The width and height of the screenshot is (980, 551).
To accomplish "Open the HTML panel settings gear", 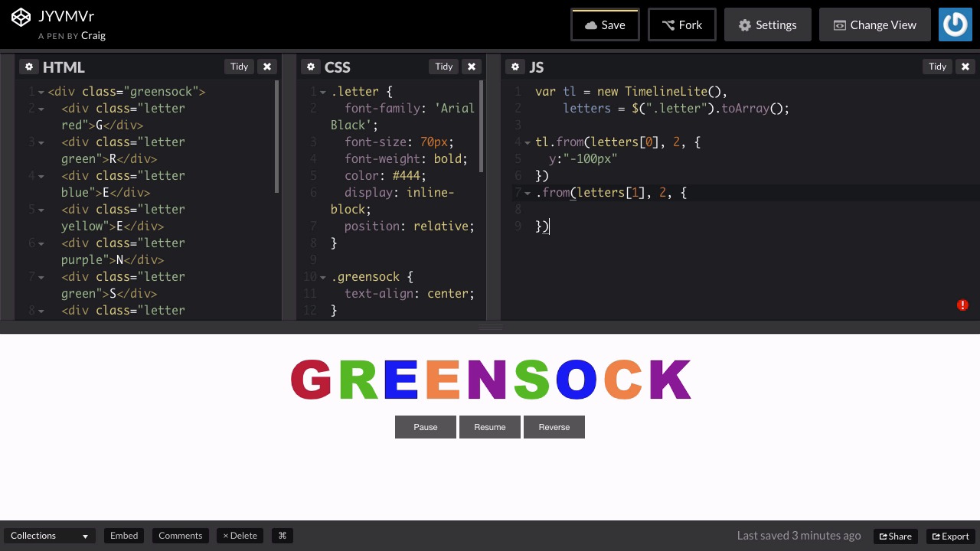I will [28, 67].
